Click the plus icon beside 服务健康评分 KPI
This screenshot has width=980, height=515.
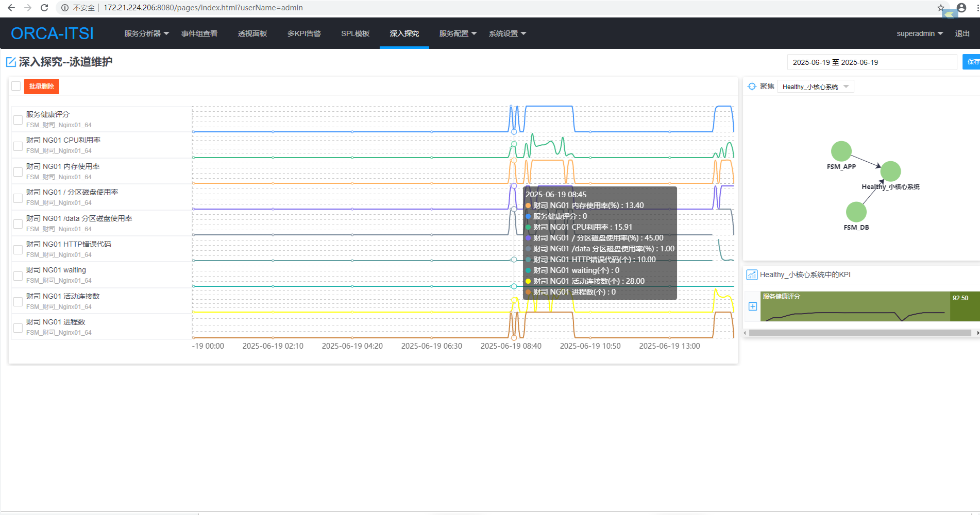click(753, 306)
